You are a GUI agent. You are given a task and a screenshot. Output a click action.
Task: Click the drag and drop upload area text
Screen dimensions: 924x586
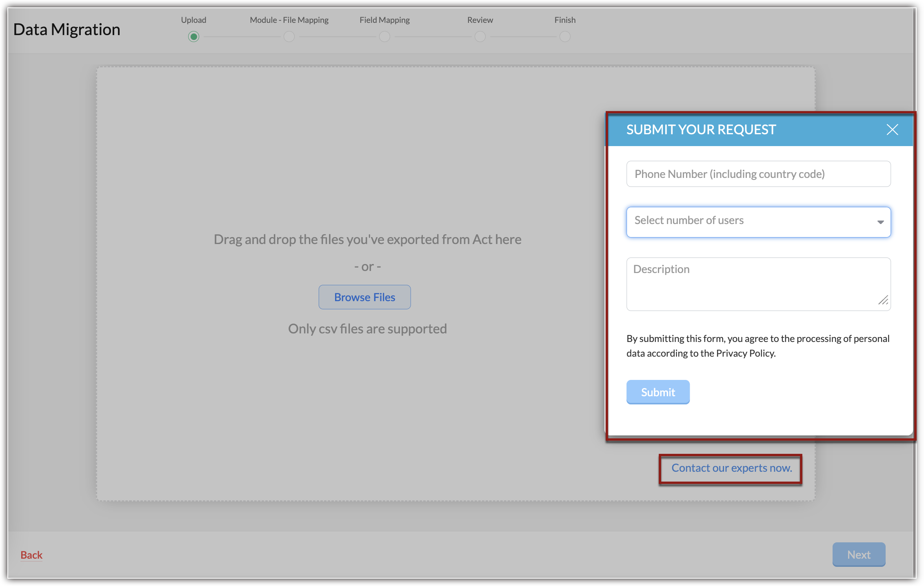point(367,240)
